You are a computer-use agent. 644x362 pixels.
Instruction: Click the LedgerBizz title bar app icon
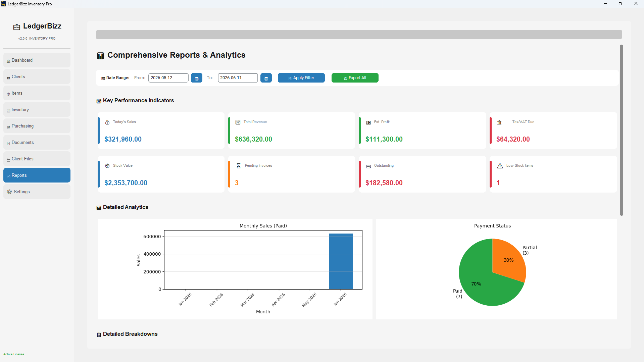point(3,4)
